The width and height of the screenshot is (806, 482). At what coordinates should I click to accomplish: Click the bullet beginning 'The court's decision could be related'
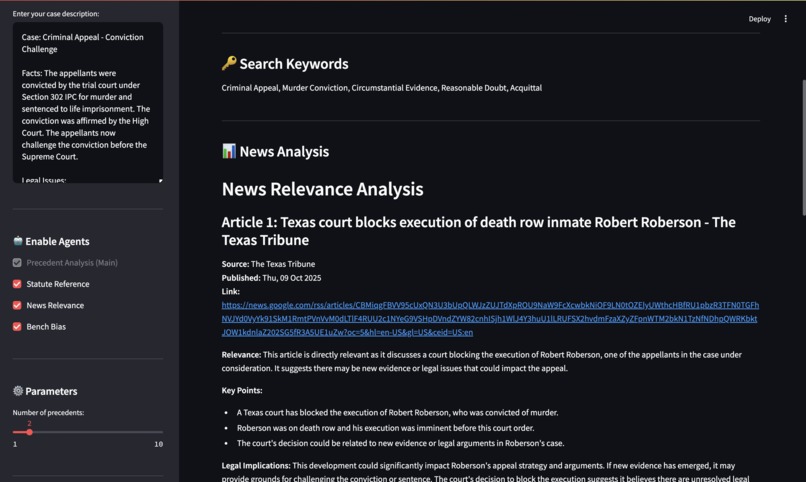[400, 443]
